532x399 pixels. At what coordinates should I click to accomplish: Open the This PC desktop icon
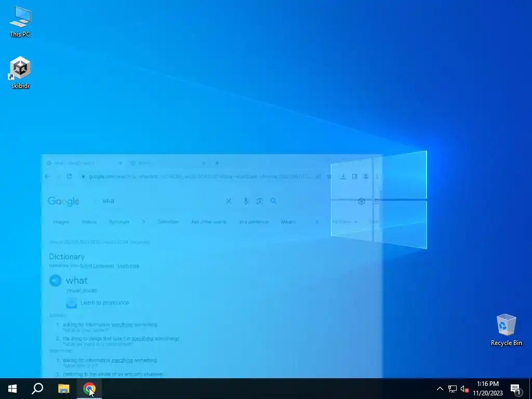(x=20, y=22)
